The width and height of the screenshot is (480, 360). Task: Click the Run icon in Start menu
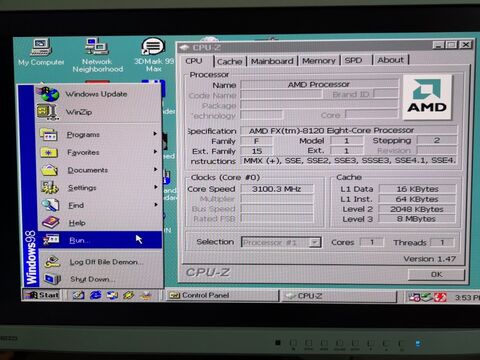pos(51,240)
